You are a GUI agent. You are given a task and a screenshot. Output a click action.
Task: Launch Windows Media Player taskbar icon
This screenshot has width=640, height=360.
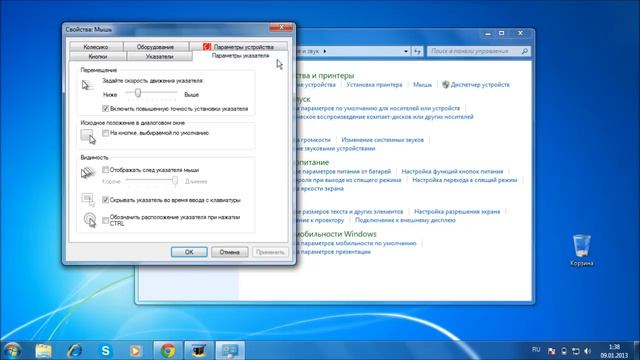[x=136, y=351]
